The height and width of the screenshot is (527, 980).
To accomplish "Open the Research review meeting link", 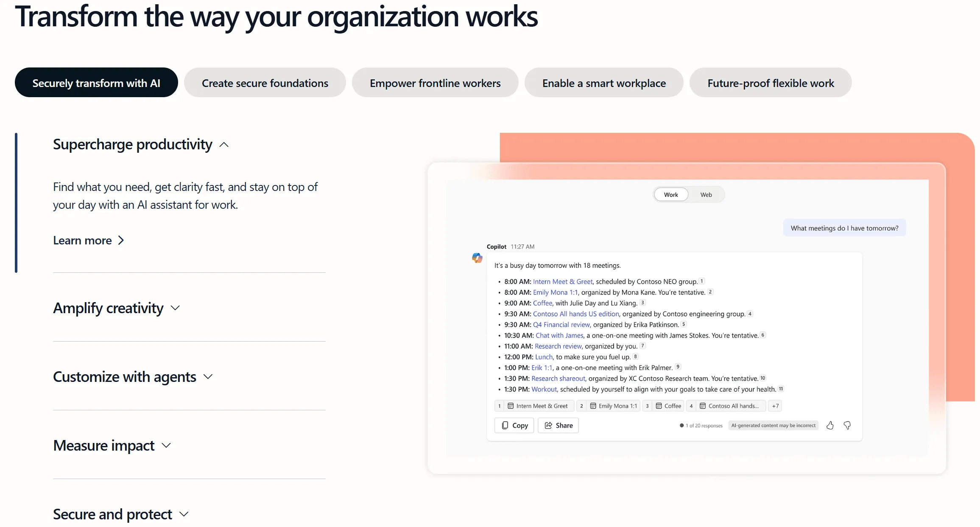I will [558, 346].
